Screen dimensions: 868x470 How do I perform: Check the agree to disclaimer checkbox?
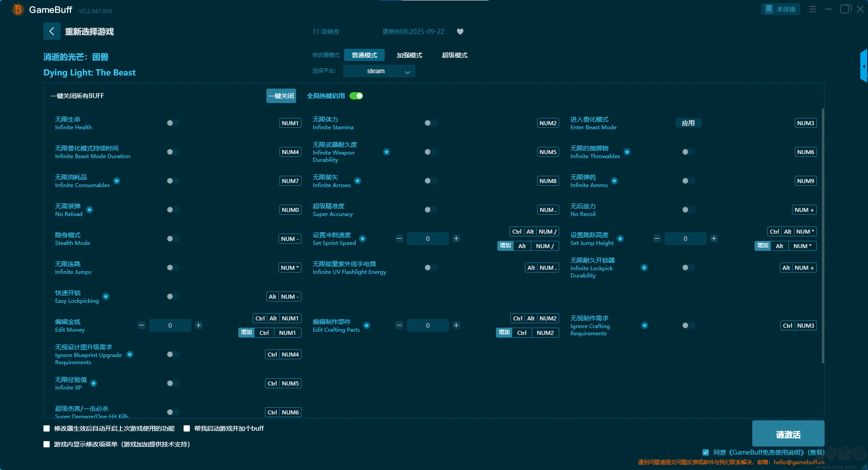(706, 452)
